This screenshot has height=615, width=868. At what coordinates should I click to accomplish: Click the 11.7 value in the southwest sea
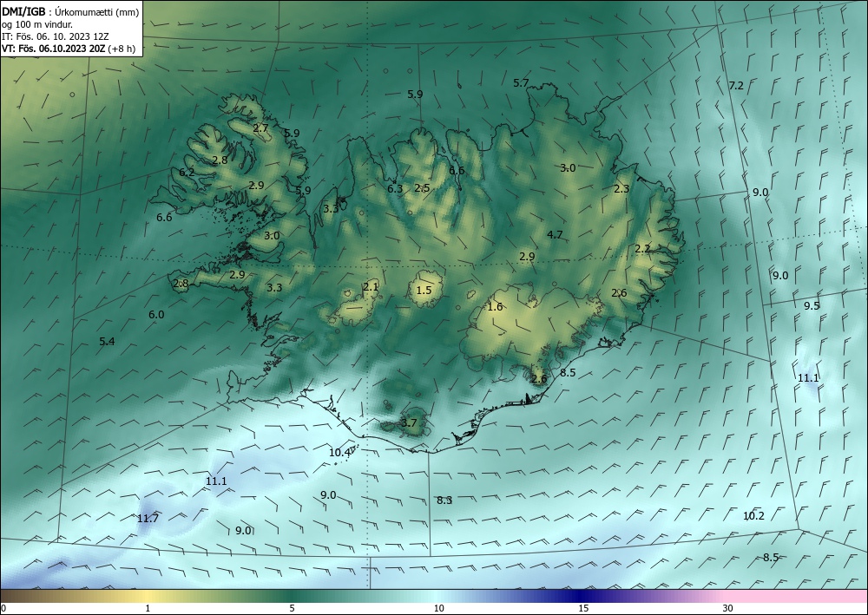[148, 519]
